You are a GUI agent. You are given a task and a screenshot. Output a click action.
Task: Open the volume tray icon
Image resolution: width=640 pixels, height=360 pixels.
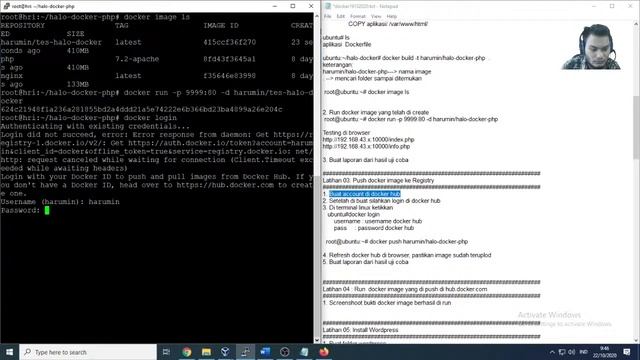571,352
